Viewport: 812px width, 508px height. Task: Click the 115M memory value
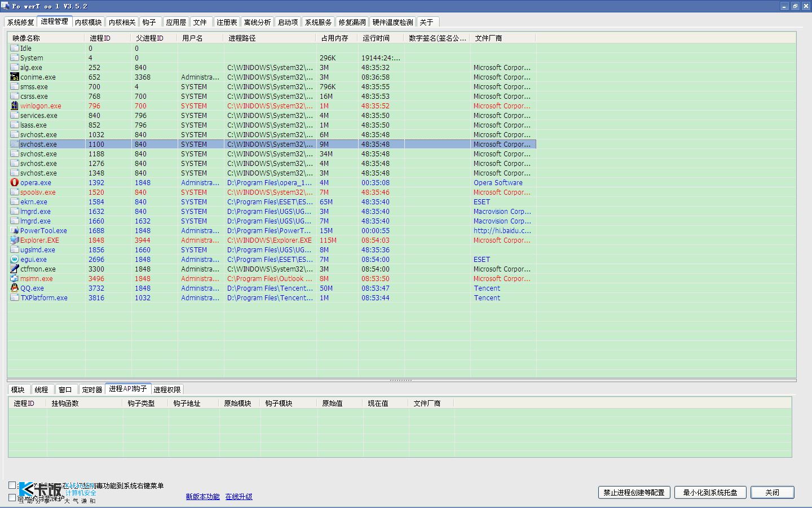coord(328,240)
